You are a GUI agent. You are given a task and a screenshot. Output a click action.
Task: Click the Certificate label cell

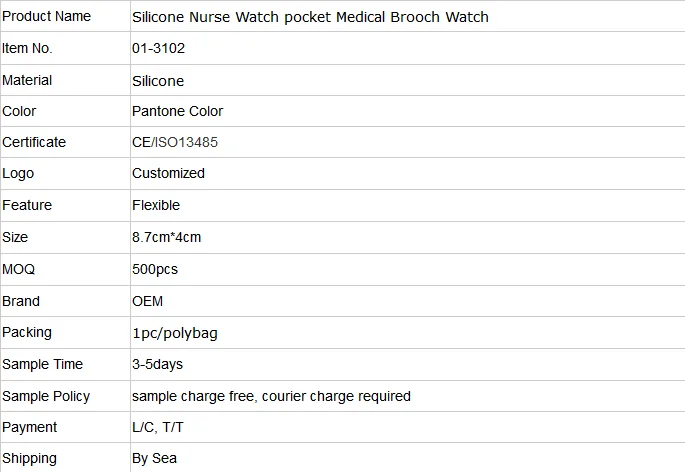[34, 142]
